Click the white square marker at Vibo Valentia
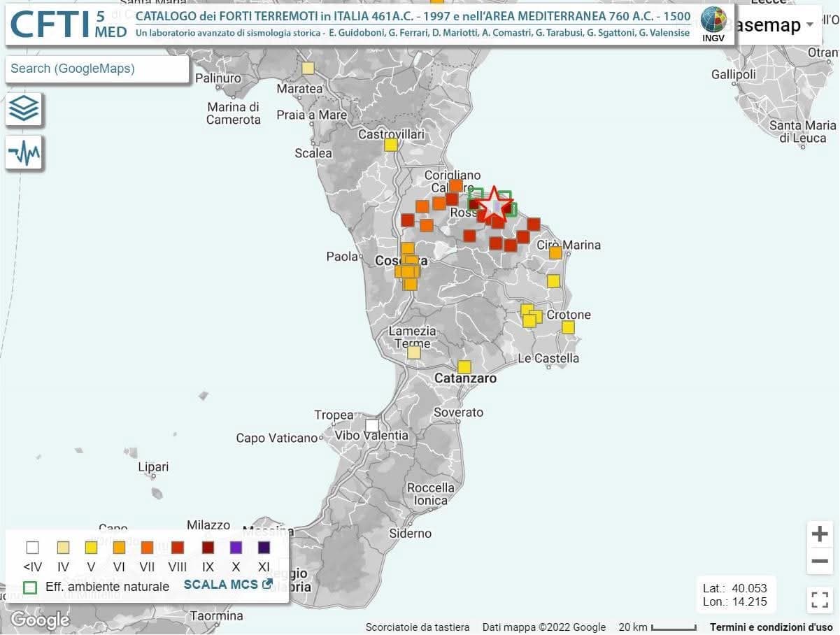This screenshot has height=635, width=840. (x=372, y=426)
